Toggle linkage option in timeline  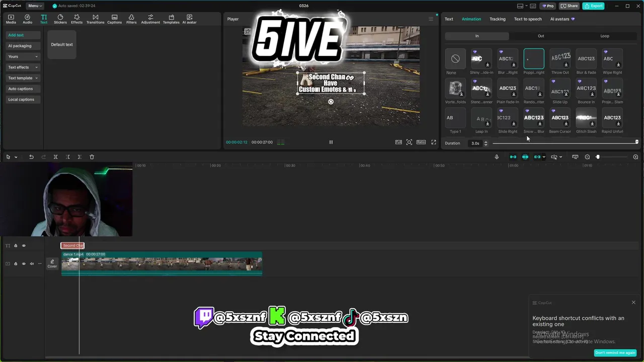(x=537, y=157)
